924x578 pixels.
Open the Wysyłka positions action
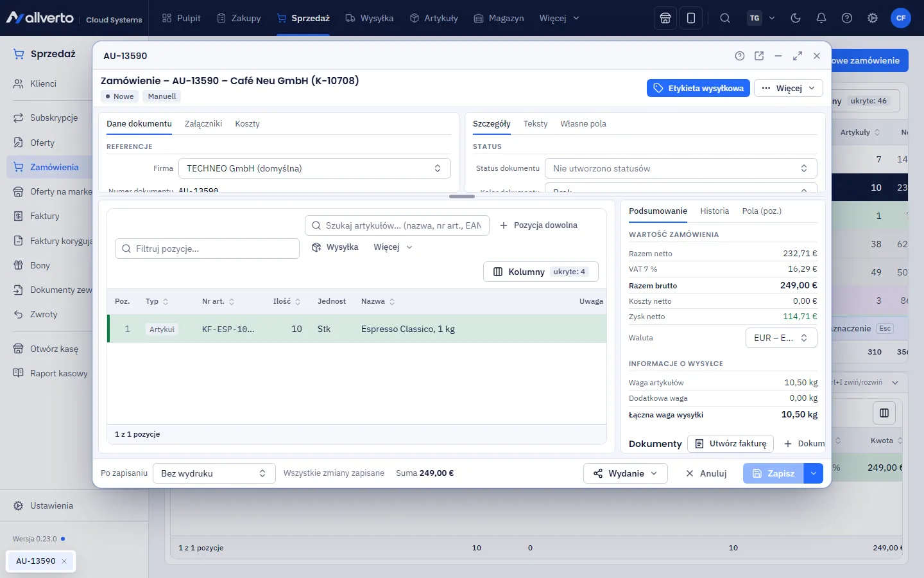click(335, 247)
